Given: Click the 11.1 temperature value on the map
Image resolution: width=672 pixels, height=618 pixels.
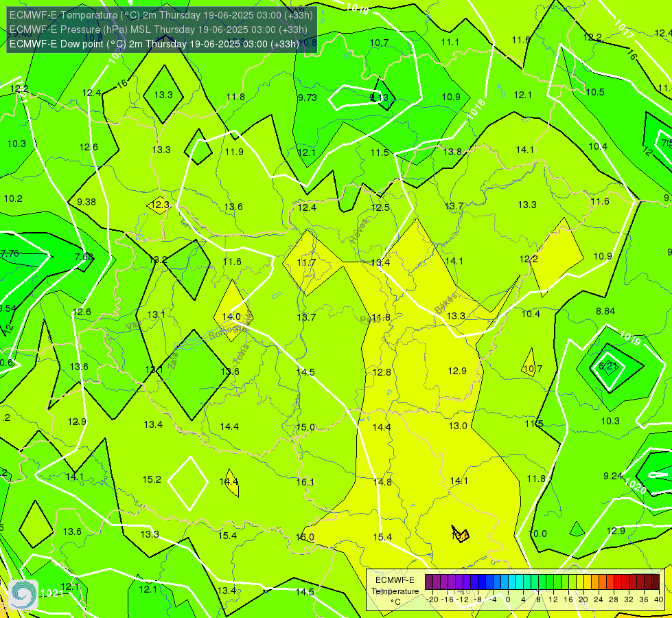Looking at the screenshot, I should pyautogui.click(x=450, y=42).
